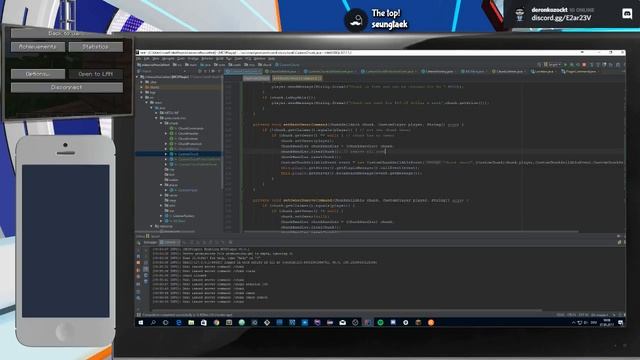Click the green Run icon in toolbar

(x=565, y=64)
